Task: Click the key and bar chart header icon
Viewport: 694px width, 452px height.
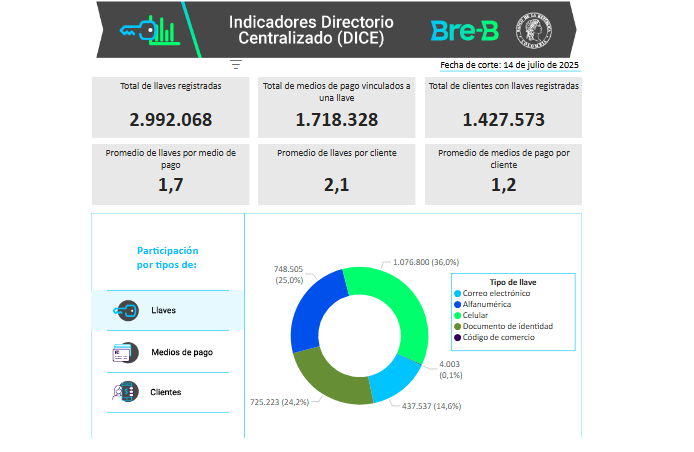Action: click(x=149, y=30)
